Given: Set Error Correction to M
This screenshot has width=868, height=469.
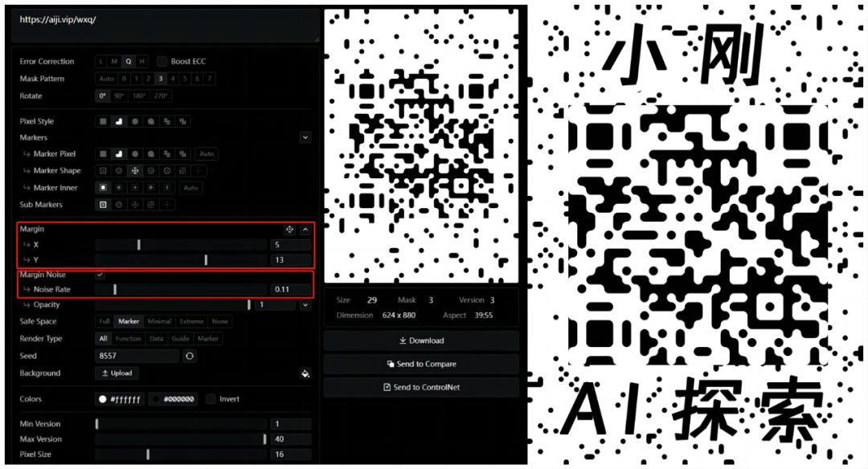Looking at the screenshot, I should (115, 61).
